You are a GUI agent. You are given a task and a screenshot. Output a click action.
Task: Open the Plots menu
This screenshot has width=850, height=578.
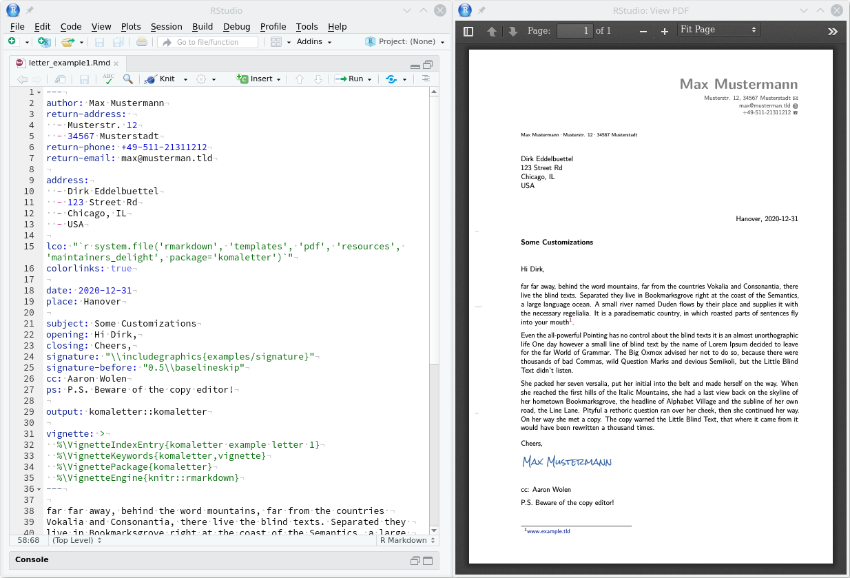[131, 27]
